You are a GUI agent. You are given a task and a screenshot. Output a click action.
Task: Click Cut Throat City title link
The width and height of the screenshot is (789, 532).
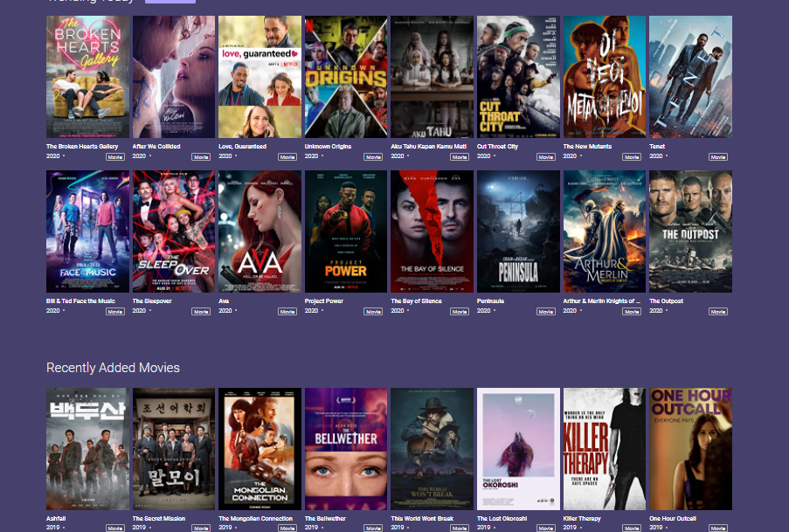[x=498, y=147]
